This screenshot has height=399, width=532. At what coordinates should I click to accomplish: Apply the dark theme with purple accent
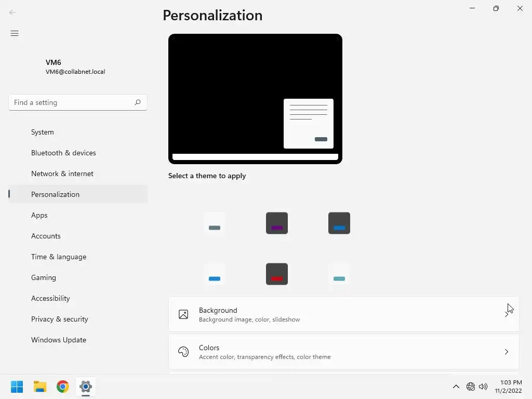(277, 223)
